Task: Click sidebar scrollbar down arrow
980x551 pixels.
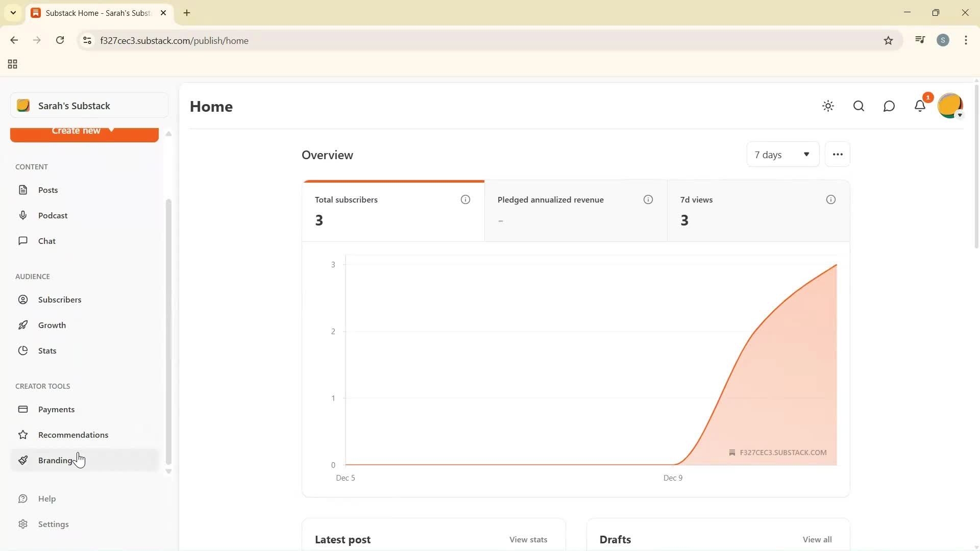Action: [168, 471]
